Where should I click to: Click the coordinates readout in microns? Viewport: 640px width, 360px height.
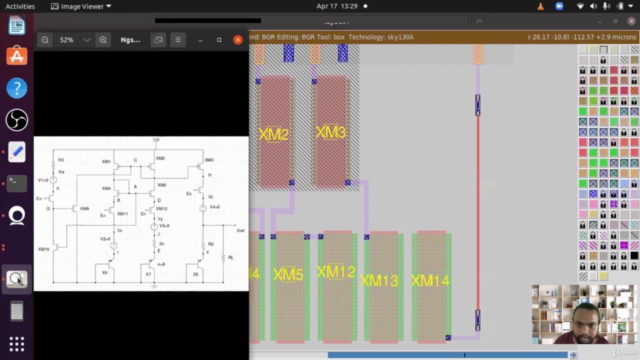tap(582, 37)
